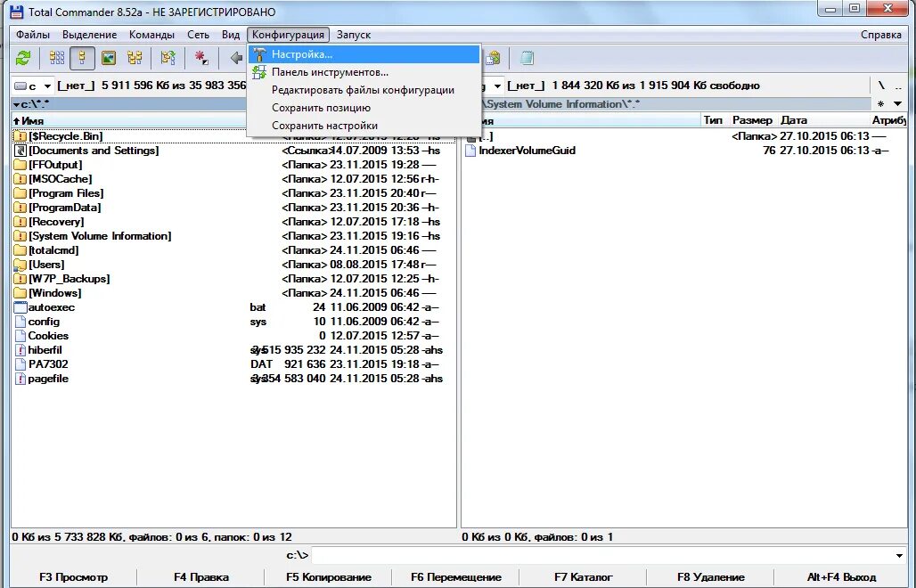Click the green Reread source refresh icon
The width and height of the screenshot is (916, 588).
tap(23, 58)
